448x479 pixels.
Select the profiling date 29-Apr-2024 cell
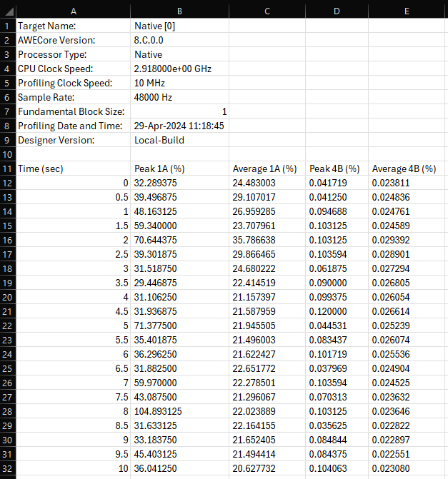(179, 126)
